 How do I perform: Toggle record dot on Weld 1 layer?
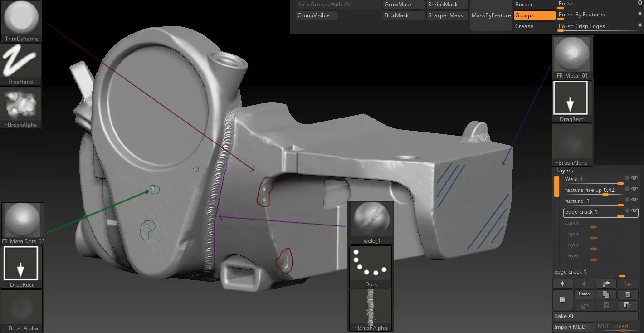click(x=627, y=178)
